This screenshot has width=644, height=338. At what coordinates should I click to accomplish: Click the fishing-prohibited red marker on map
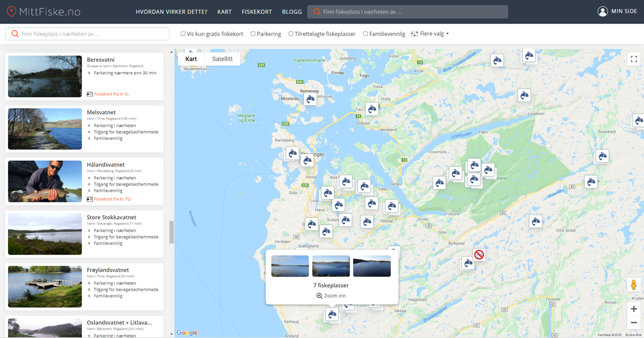[x=479, y=255]
